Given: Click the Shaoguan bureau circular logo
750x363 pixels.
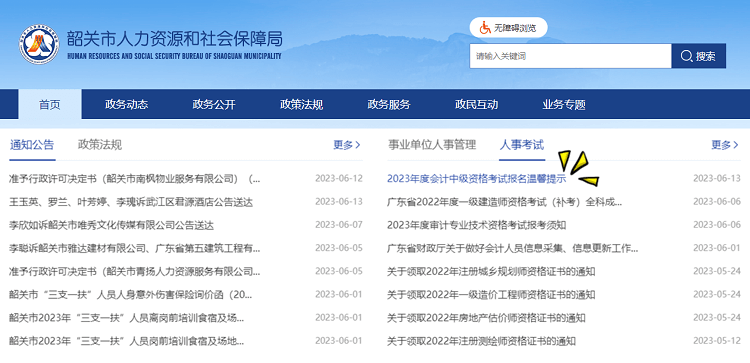Looking at the screenshot, I should point(39,44).
